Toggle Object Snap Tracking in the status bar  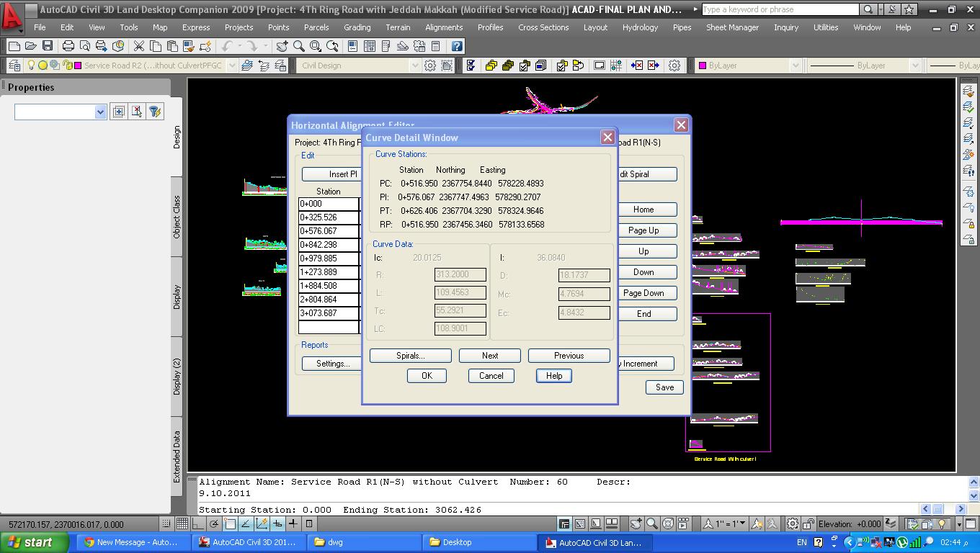tap(246, 524)
